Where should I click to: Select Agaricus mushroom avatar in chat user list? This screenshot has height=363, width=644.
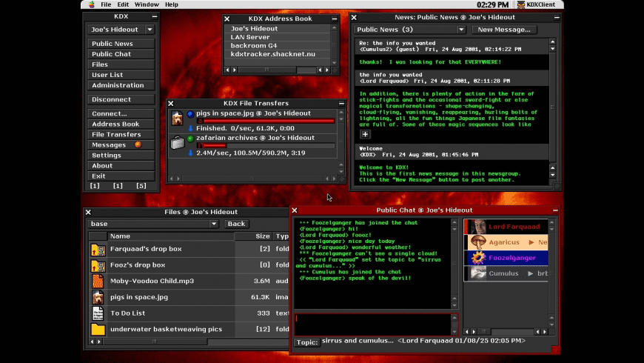coord(478,242)
